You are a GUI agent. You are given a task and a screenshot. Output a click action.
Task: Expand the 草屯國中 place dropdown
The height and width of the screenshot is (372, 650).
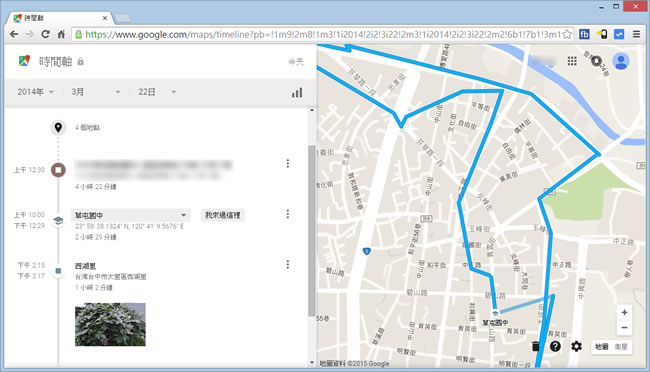pyautogui.click(x=131, y=215)
